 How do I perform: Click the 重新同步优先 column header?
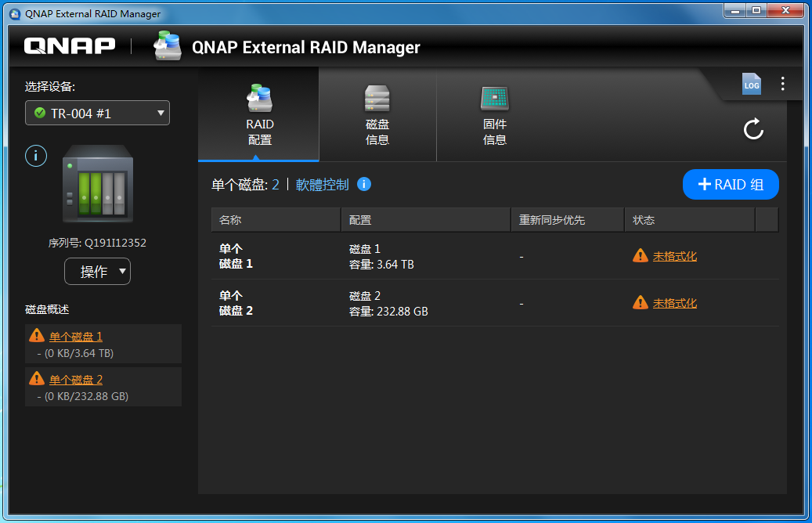568,219
